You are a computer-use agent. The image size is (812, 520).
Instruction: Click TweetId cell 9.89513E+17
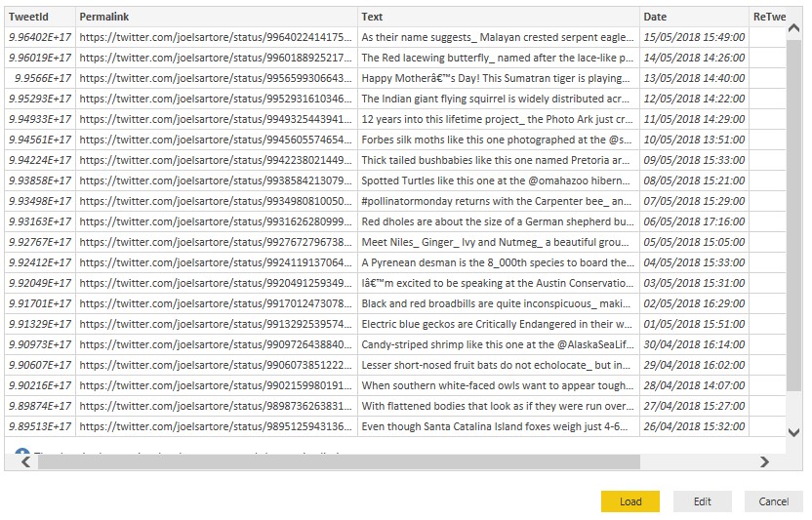tap(40, 426)
